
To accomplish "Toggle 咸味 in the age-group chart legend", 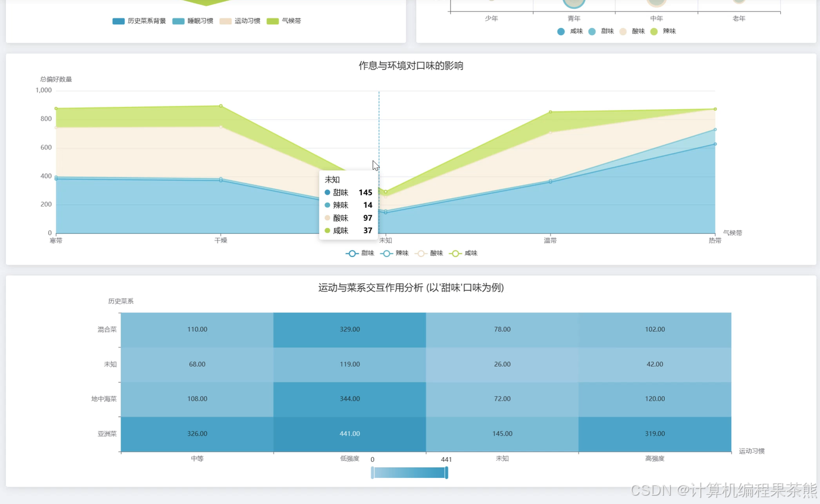I will point(570,31).
